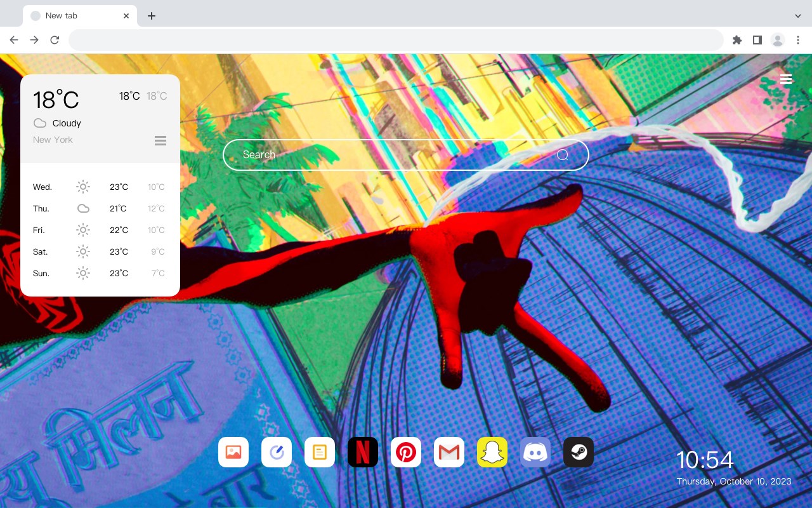812x508 pixels.
Task: Click the search magnifier icon
Action: 562,155
